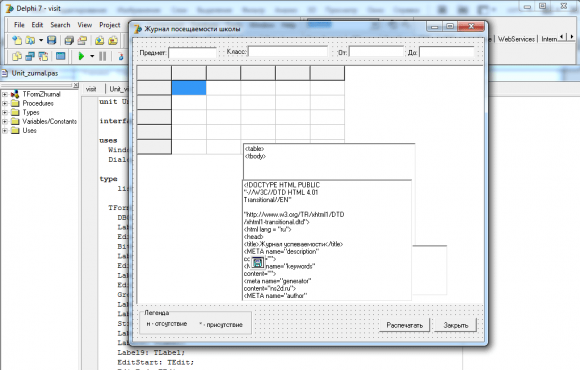Expand the TForm2hurnal tree node
This screenshot has width=580, height=370.
(x=4, y=94)
